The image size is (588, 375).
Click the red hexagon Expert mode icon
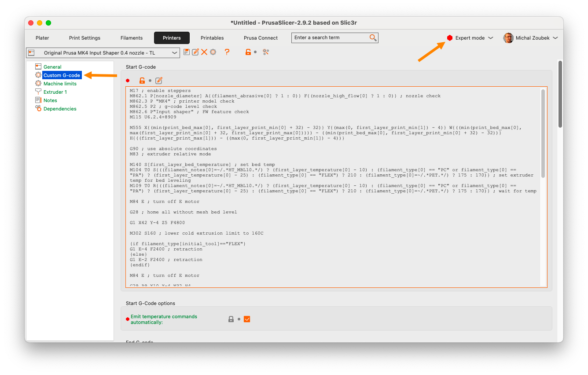(x=450, y=38)
